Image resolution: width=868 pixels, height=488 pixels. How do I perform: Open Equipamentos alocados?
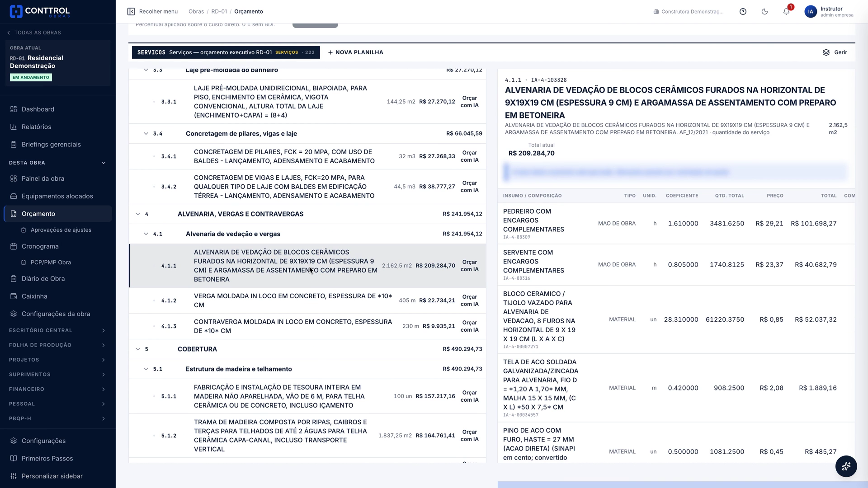(x=58, y=196)
